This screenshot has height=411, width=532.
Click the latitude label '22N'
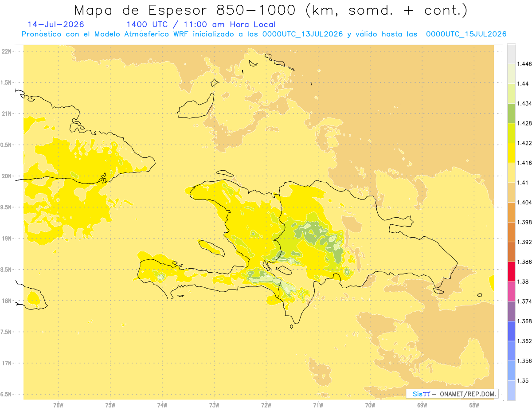[x=7, y=51]
